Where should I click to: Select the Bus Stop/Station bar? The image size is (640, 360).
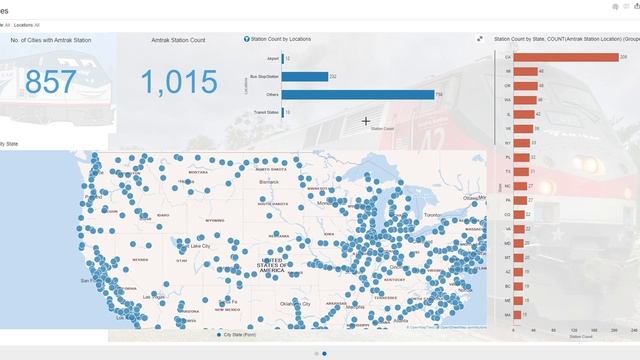[x=305, y=76]
